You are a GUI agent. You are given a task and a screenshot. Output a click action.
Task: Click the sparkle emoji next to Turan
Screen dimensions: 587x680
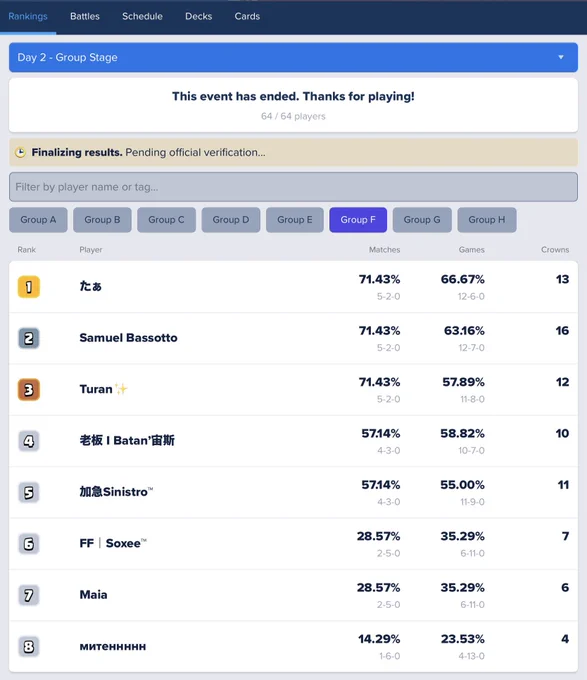(x=121, y=389)
